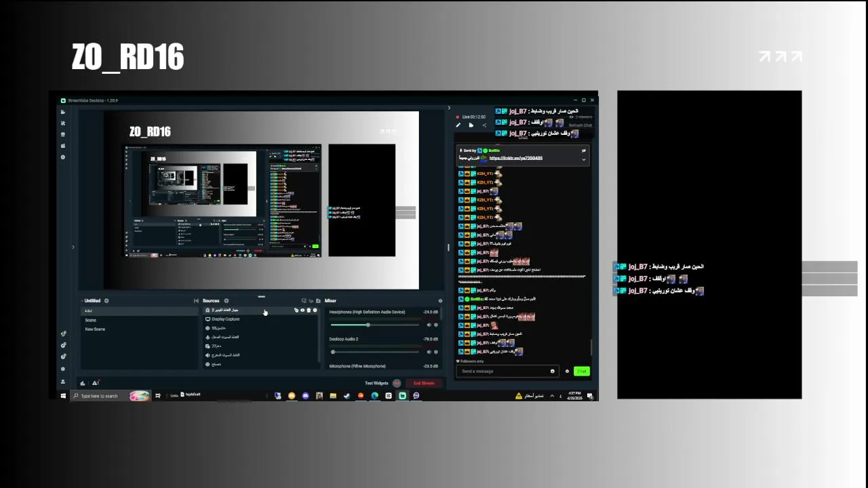Open the selected source's gear settings
This screenshot has width=868, height=488.
[315, 310]
